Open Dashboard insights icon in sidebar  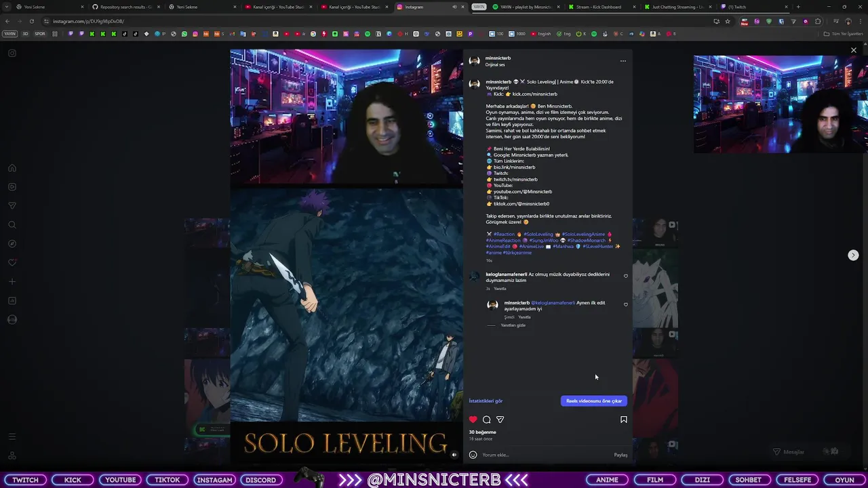point(12,301)
